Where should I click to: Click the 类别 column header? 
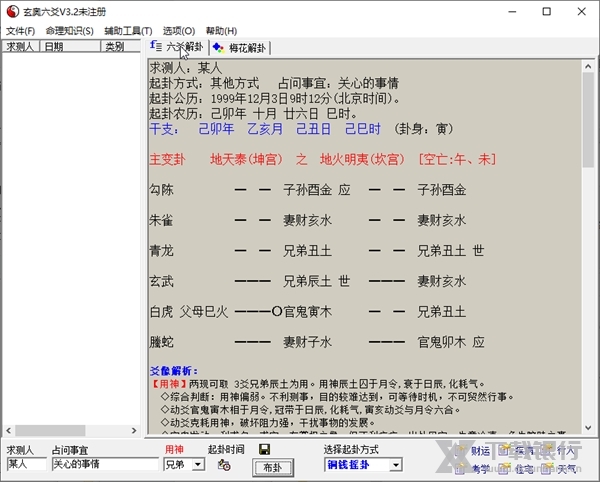[x=121, y=47]
